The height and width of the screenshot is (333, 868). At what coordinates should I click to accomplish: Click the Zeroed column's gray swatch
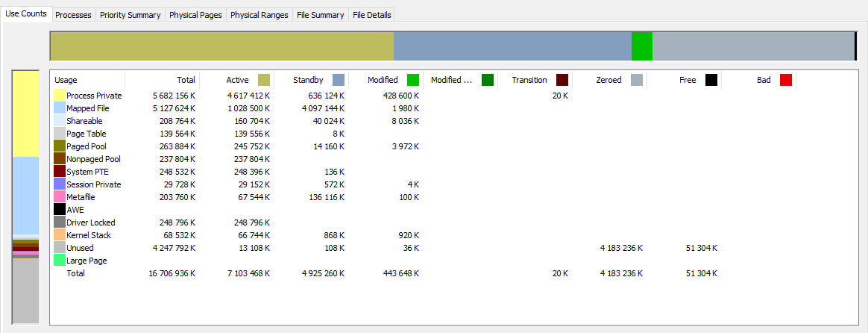(x=637, y=80)
